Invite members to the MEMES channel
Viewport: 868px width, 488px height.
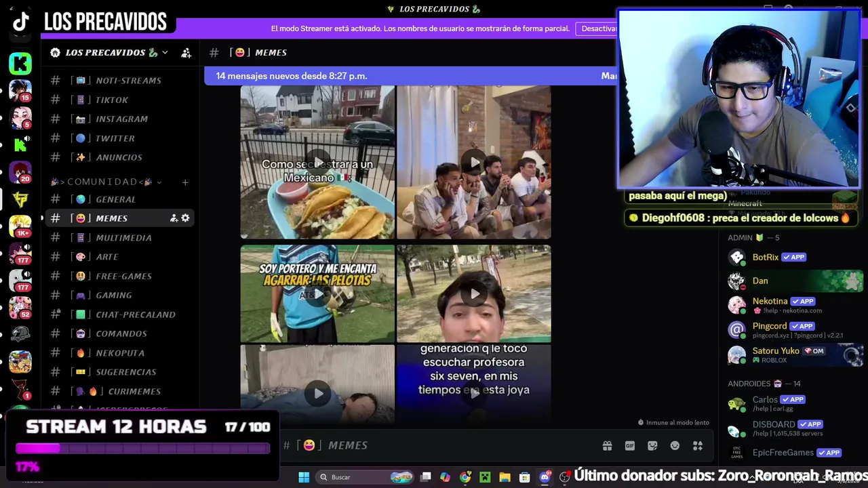174,218
